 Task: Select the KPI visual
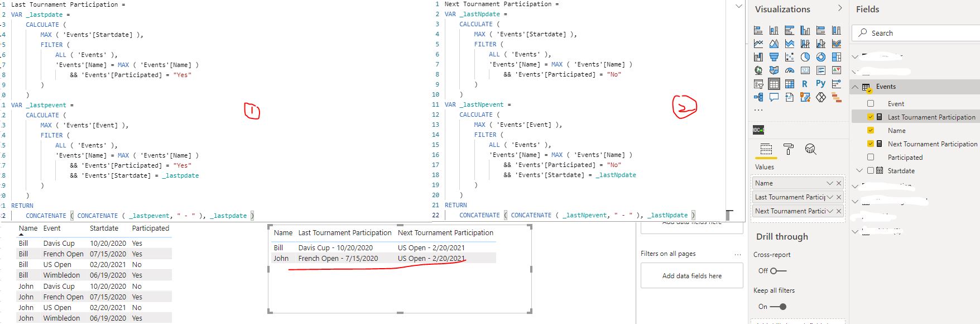[x=836, y=70]
